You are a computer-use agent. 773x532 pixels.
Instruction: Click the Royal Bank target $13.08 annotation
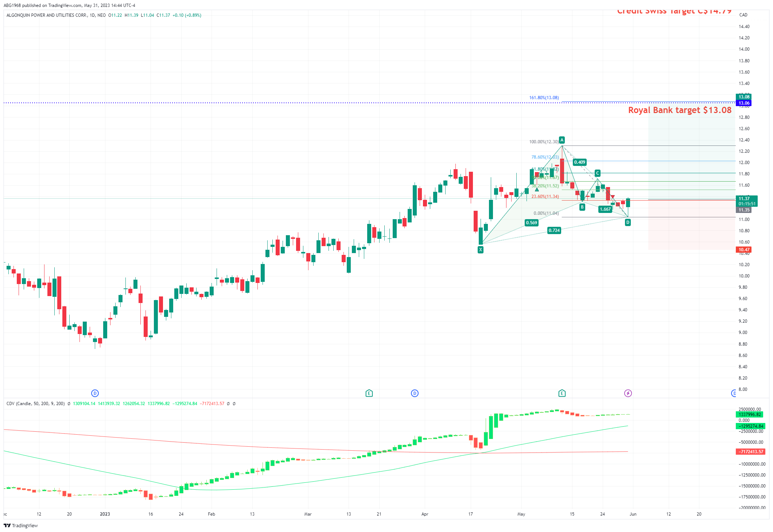[x=680, y=110]
